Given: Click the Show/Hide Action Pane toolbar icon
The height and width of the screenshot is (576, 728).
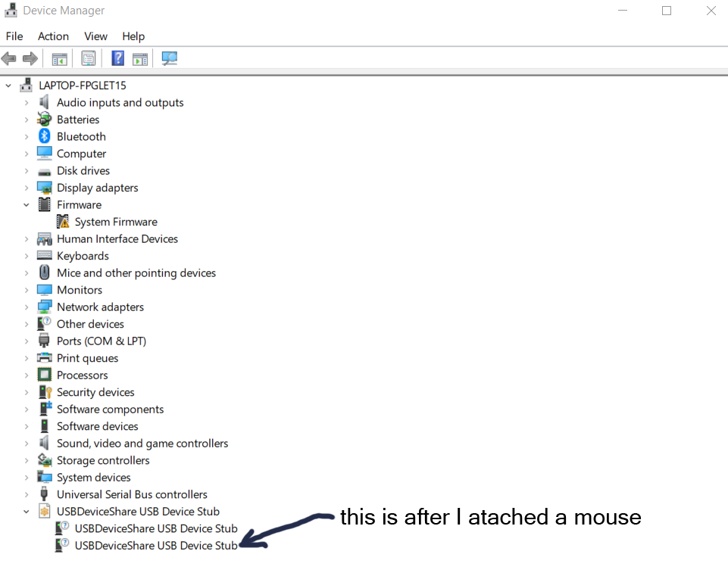Looking at the screenshot, I should [x=139, y=59].
